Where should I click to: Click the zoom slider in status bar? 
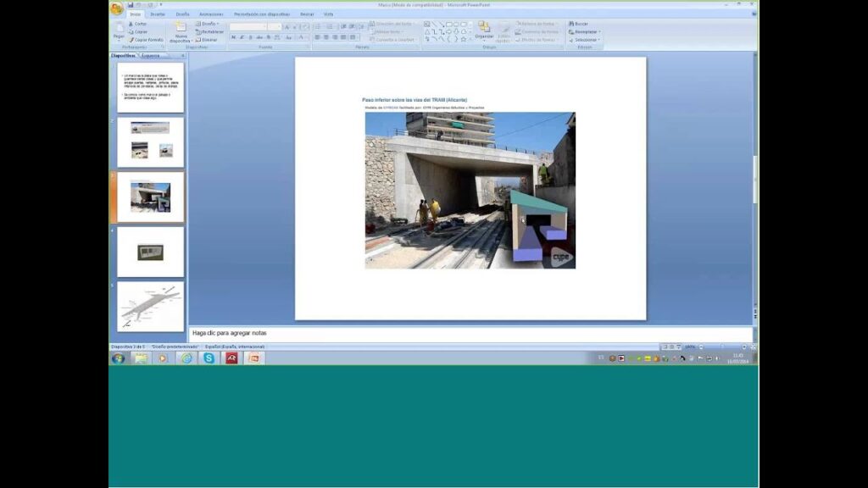click(723, 347)
